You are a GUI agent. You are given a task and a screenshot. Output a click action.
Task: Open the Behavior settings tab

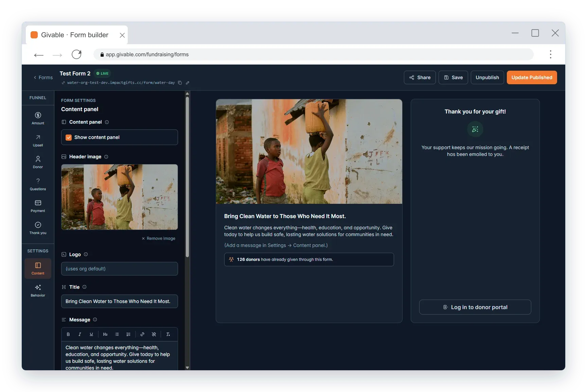pos(38,290)
